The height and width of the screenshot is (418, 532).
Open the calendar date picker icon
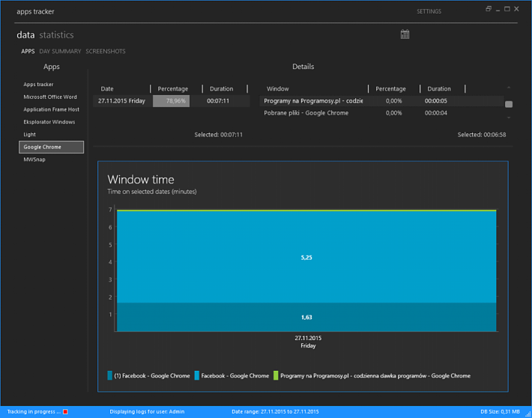point(405,34)
